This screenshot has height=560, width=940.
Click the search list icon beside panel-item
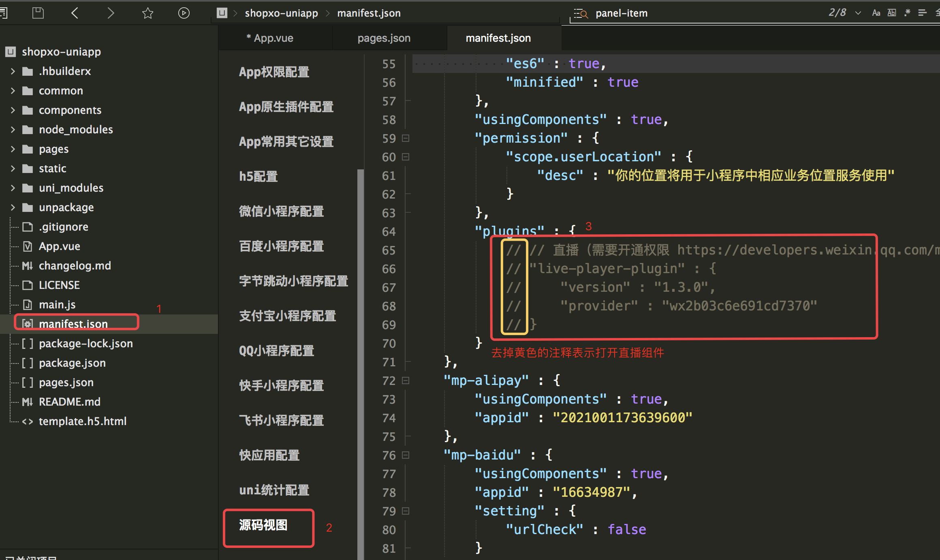click(581, 13)
